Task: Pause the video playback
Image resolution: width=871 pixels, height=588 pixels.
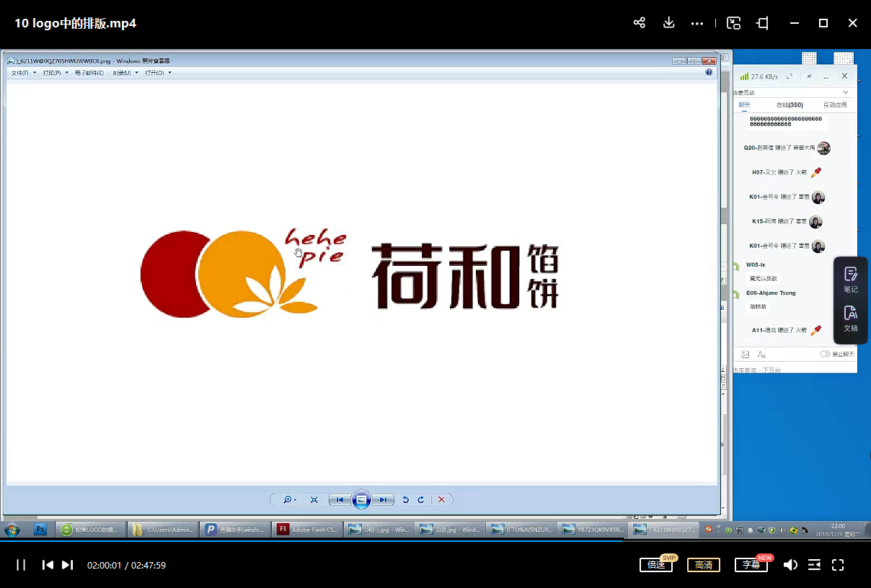Action: [x=21, y=565]
